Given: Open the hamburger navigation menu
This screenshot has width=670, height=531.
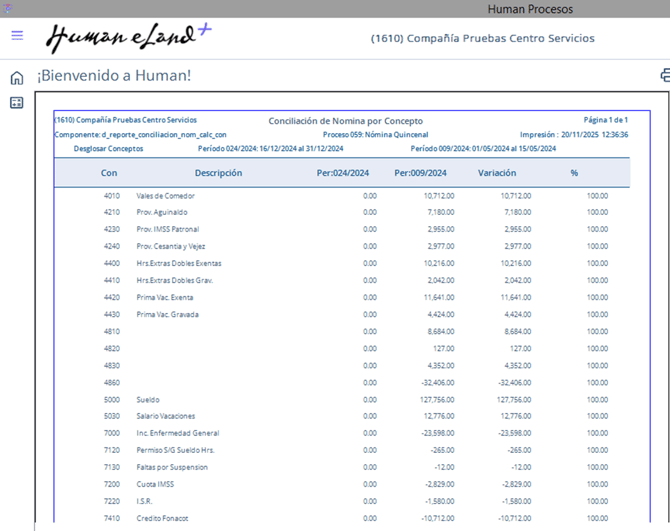Looking at the screenshot, I should point(17,35).
